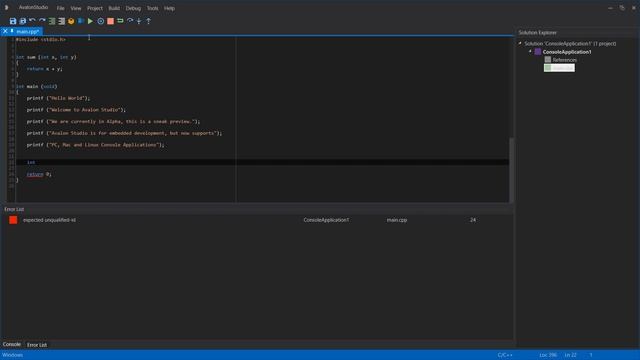Click the Windows label in the status bar

pyautogui.click(x=13, y=355)
